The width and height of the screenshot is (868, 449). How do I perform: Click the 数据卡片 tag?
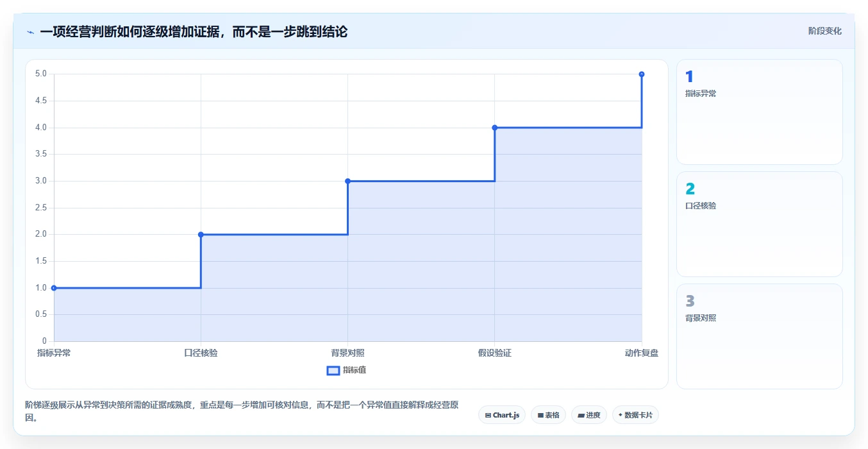pyautogui.click(x=635, y=415)
